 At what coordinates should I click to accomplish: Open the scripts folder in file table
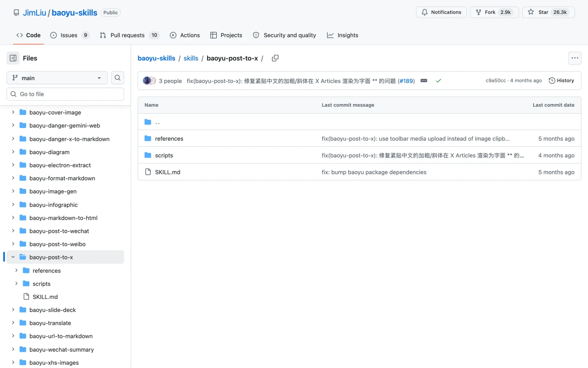pos(164,155)
